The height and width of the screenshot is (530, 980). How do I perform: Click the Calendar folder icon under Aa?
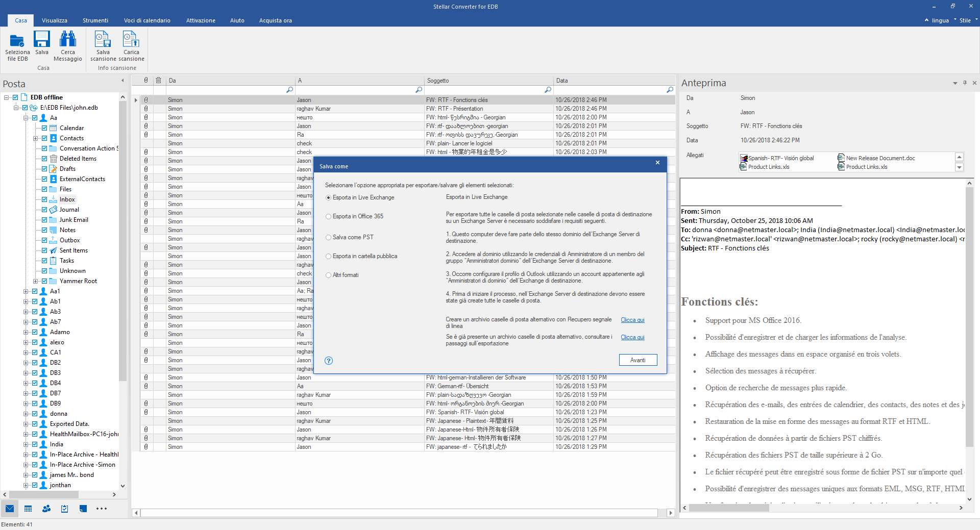click(53, 128)
